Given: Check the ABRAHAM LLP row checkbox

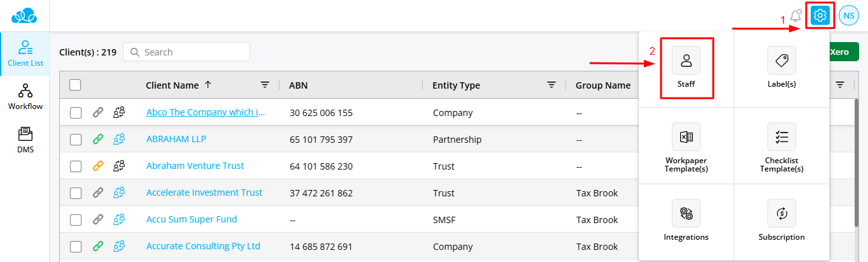Looking at the screenshot, I should point(76,139).
